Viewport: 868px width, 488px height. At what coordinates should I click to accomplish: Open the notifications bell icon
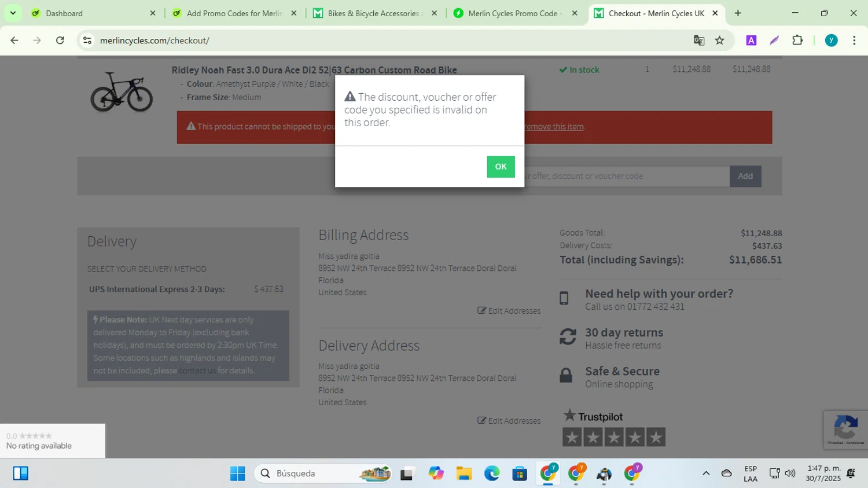(851, 474)
